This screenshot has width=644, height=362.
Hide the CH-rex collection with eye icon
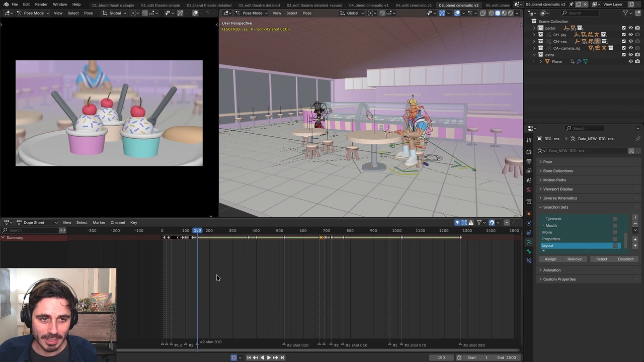click(x=630, y=41)
